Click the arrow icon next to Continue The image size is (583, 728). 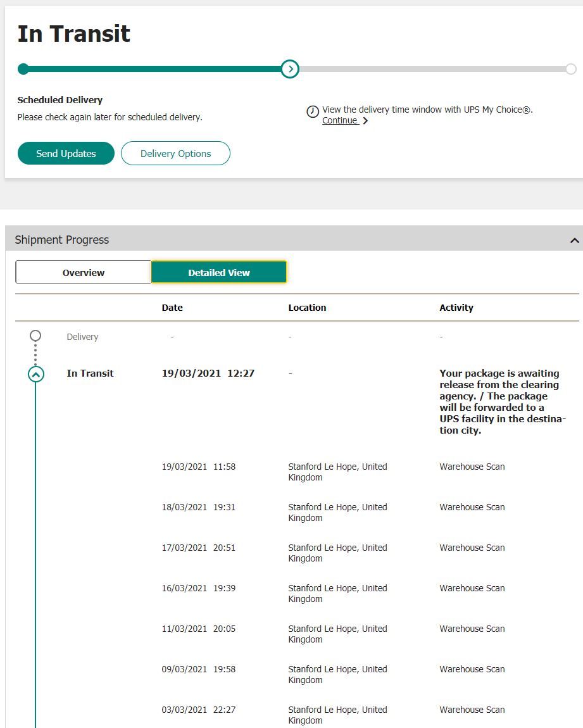click(365, 121)
